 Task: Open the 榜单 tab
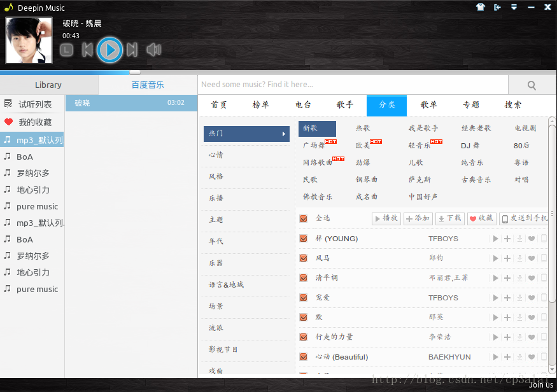261,105
